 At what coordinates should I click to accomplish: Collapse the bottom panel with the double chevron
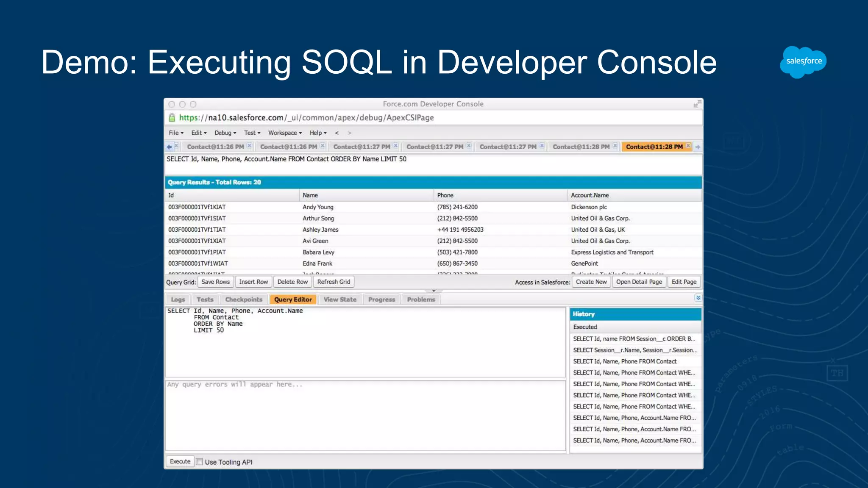[698, 298]
